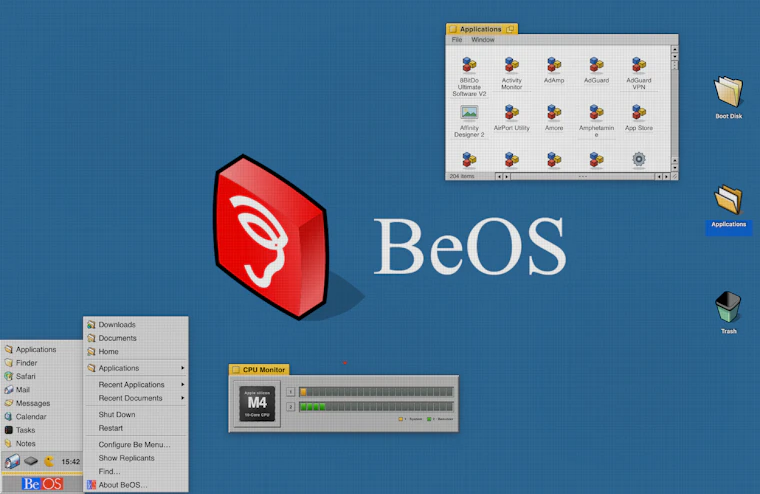Viewport: 760px width, 494px height.
Task: Click the BeOS logo button on the Deskbar
Action: coord(42,484)
